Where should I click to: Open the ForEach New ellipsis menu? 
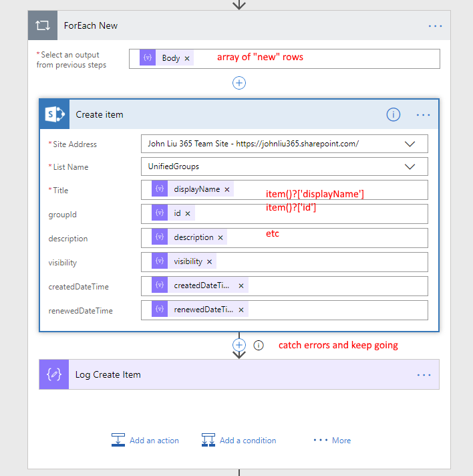click(435, 25)
